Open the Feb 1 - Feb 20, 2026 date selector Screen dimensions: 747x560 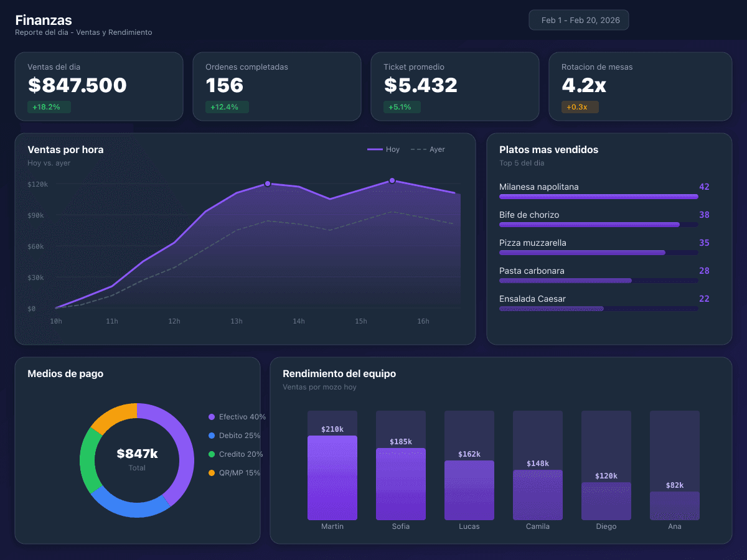point(578,19)
